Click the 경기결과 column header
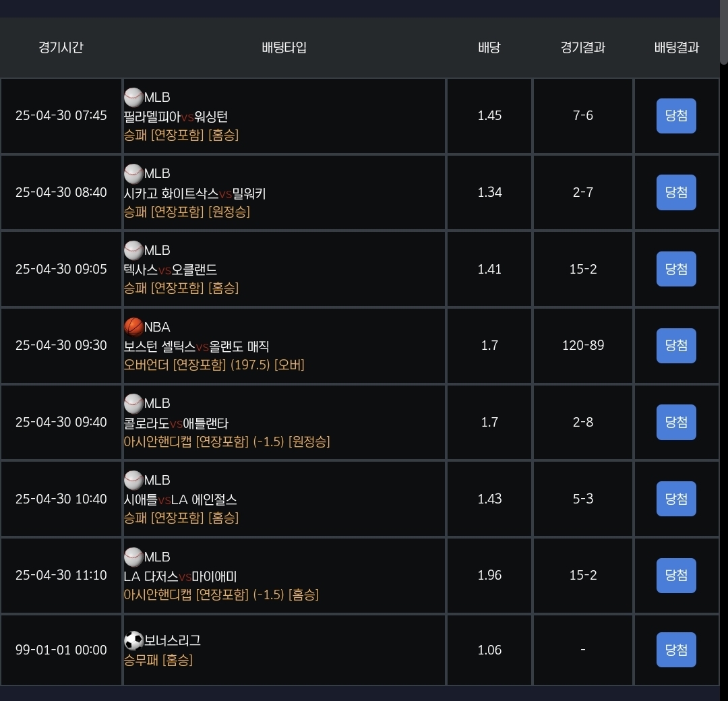This screenshot has width=728, height=701. pyautogui.click(x=582, y=47)
